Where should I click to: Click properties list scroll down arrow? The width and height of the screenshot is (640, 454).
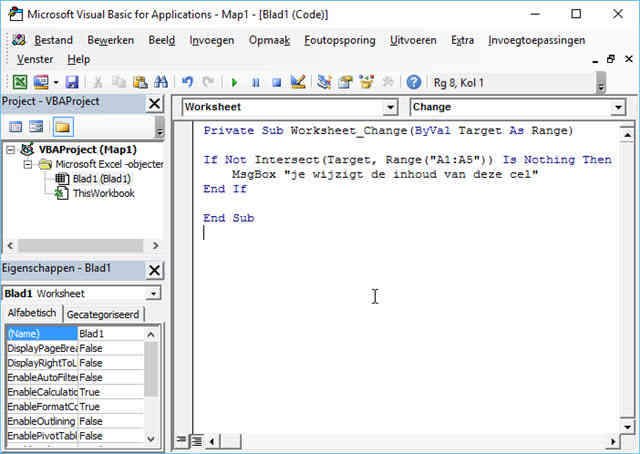pos(151,438)
